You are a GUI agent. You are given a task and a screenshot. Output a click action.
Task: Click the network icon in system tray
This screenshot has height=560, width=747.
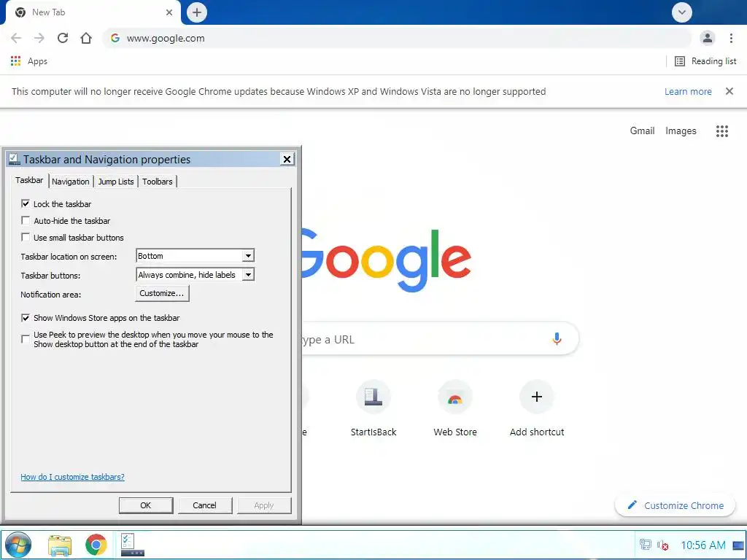[x=645, y=544]
